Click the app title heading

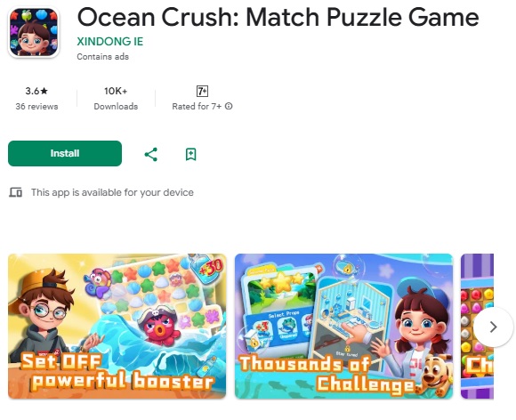[278, 17]
